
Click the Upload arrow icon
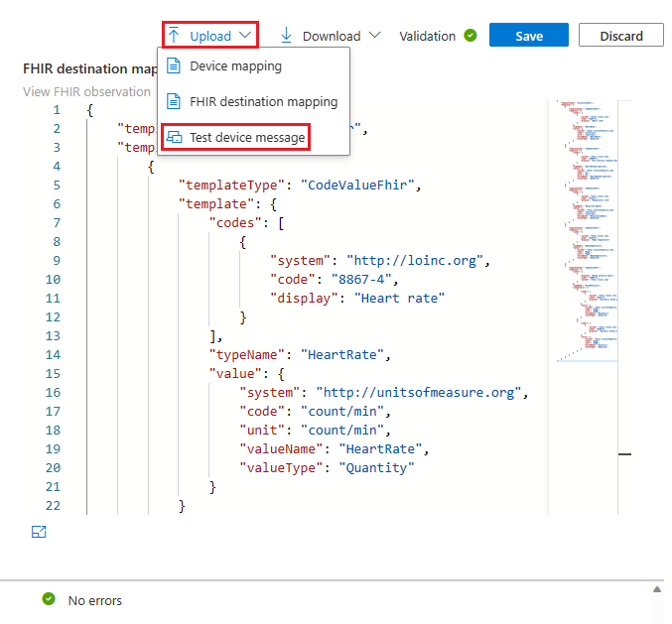tap(174, 36)
